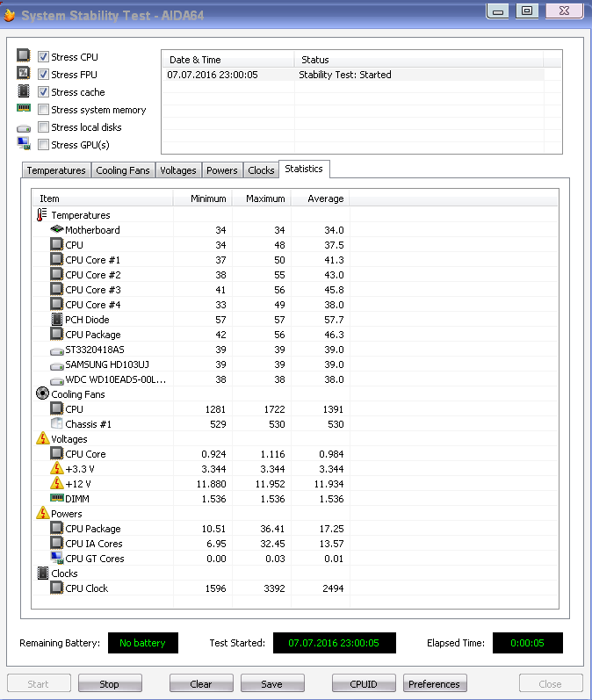Select the 'Stability Test: Started' log entry
This screenshot has width=592, height=700.
coord(353,75)
